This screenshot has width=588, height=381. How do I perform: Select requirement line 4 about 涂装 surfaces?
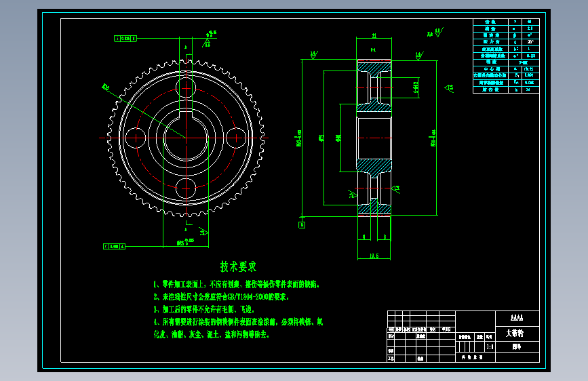(238, 328)
